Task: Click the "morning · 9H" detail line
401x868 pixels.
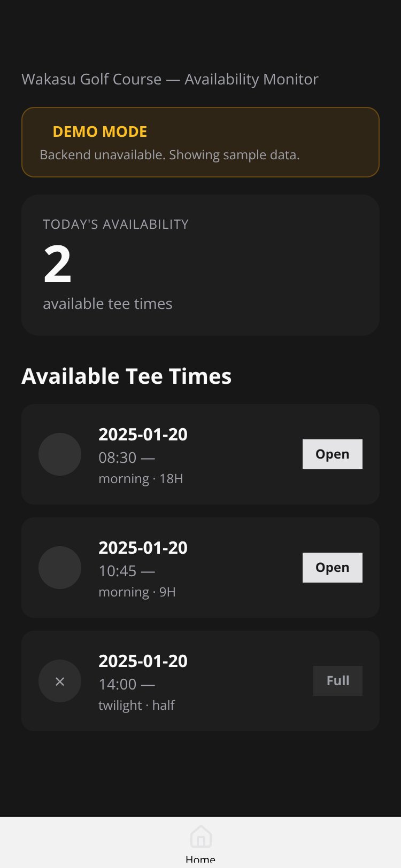Action: pyautogui.click(x=137, y=592)
